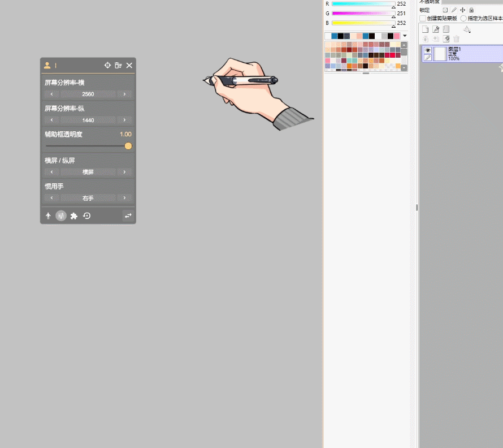The height and width of the screenshot is (448, 503).
Task: Click the user profile icon in plugin panel
Action: [x=47, y=65]
